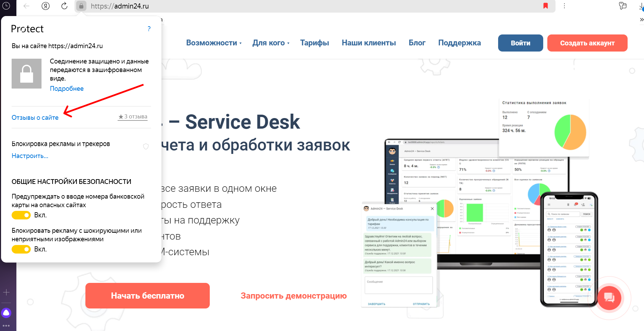Close the Admin24 chat mockup window
This screenshot has width=644, height=331.
tap(432, 208)
